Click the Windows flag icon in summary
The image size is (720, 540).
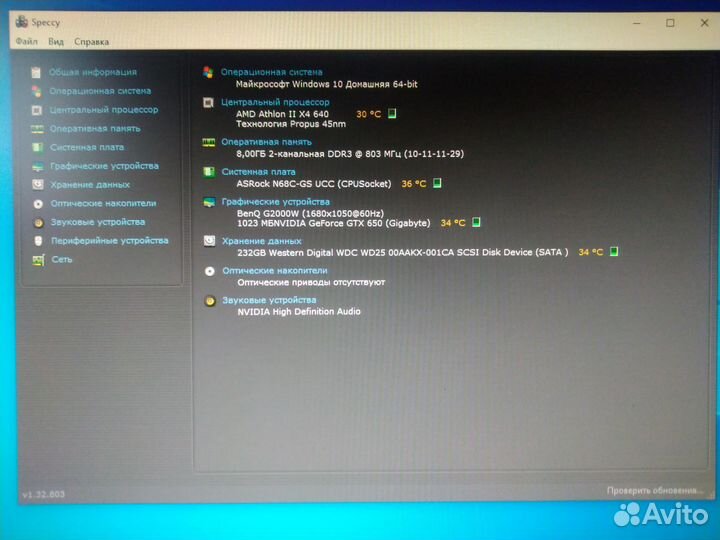(208, 72)
